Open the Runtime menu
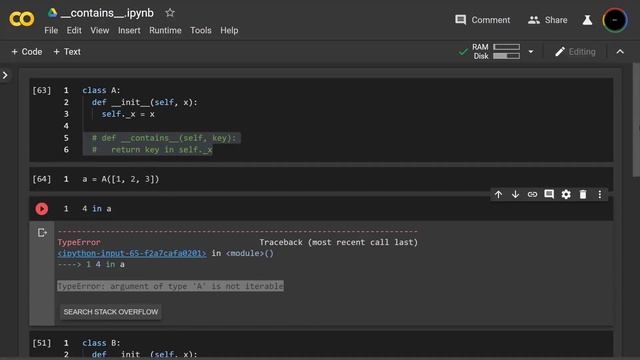Screen dimensions: 640x360 pyautogui.click(x=165, y=31)
